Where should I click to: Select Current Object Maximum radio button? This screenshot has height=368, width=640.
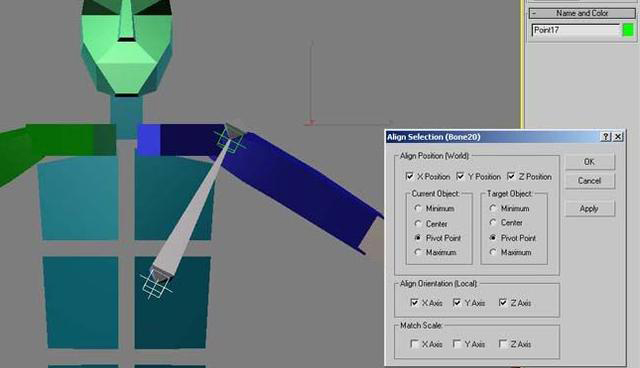point(418,252)
